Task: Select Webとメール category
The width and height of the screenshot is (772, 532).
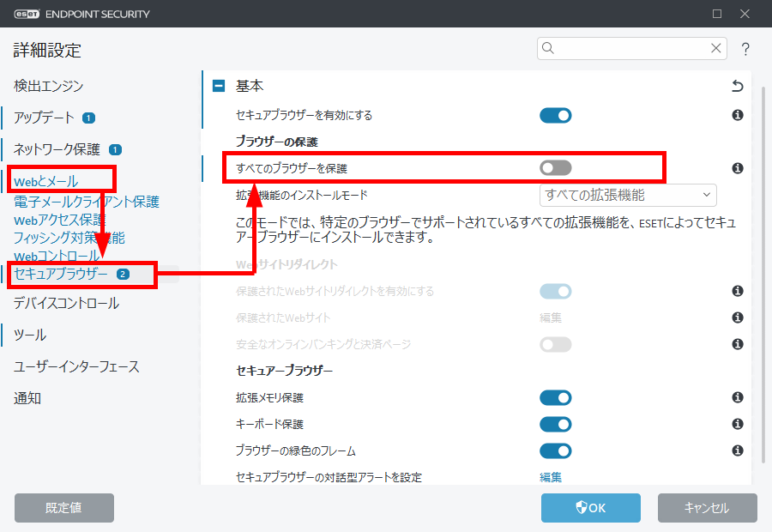Action: pyautogui.click(x=45, y=181)
